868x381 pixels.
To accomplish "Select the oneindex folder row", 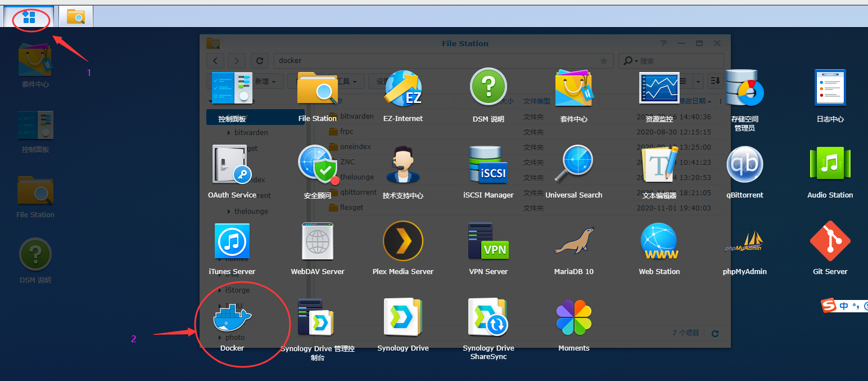I will (521, 147).
